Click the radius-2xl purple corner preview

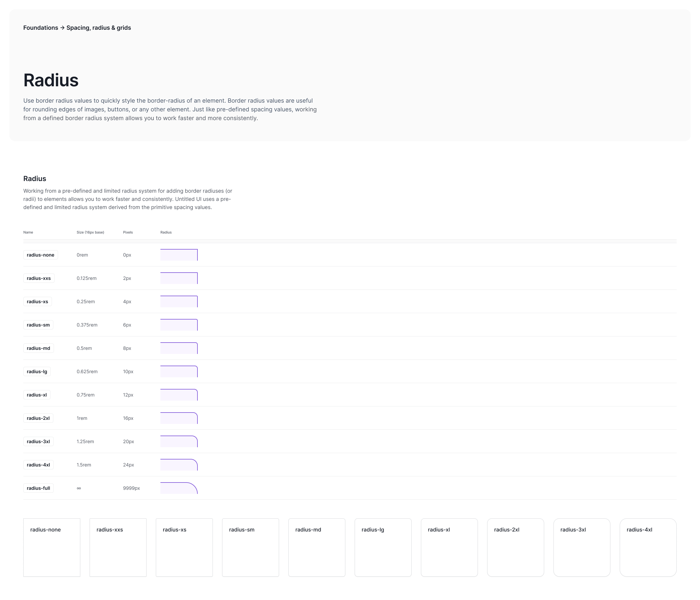pyautogui.click(x=179, y=418)
